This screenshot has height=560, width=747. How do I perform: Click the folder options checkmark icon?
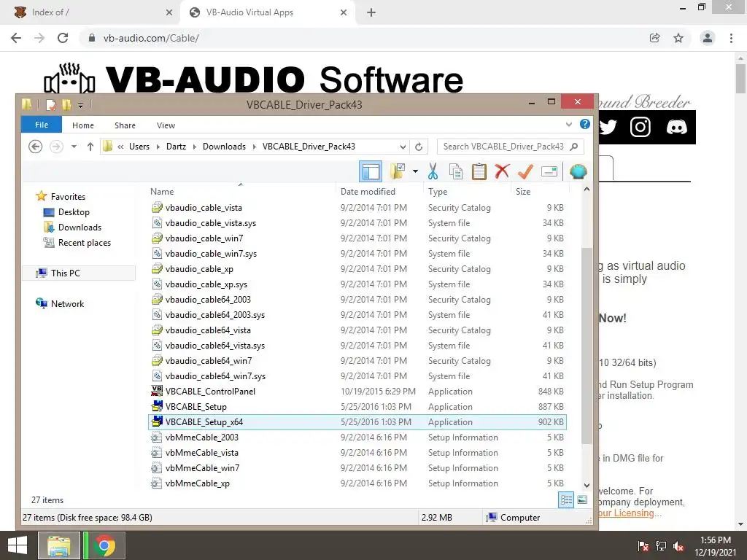(x=398, y=171)
